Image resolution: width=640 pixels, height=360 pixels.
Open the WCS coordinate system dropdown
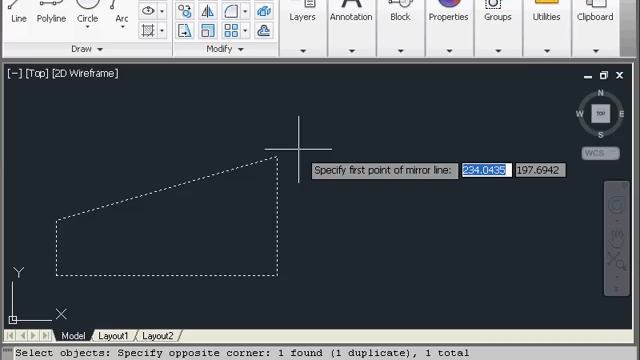pyautogui.click(x=600, y=153)
